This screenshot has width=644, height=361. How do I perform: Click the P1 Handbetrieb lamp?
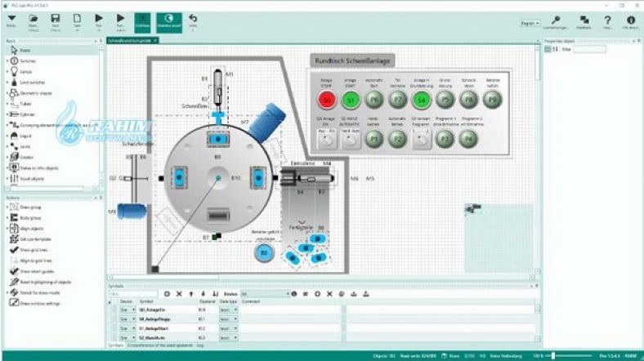coord(373,139)
